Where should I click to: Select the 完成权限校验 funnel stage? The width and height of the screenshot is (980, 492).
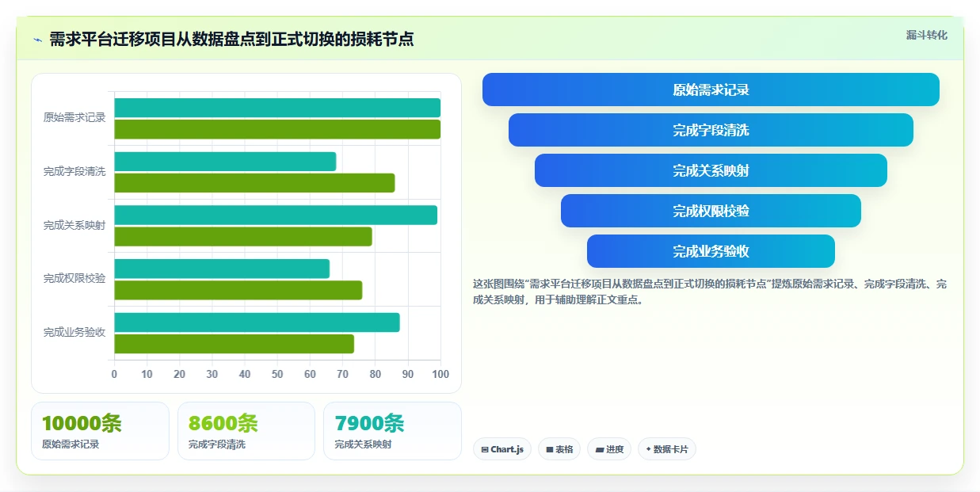coord(711,211)
